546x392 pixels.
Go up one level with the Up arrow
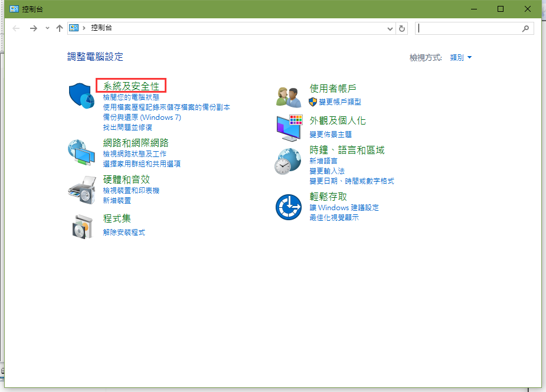tap(60, 28)
